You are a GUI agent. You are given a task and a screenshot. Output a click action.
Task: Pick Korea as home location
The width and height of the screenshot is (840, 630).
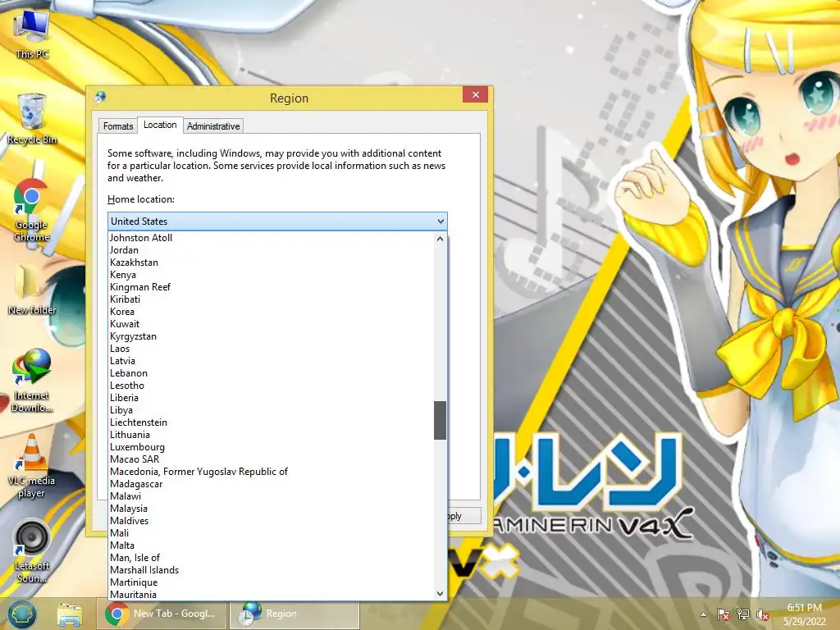click(271, 312)
